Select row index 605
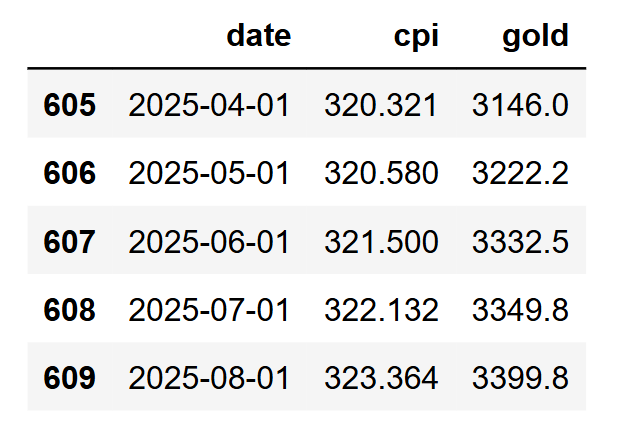 pos(70,105)
